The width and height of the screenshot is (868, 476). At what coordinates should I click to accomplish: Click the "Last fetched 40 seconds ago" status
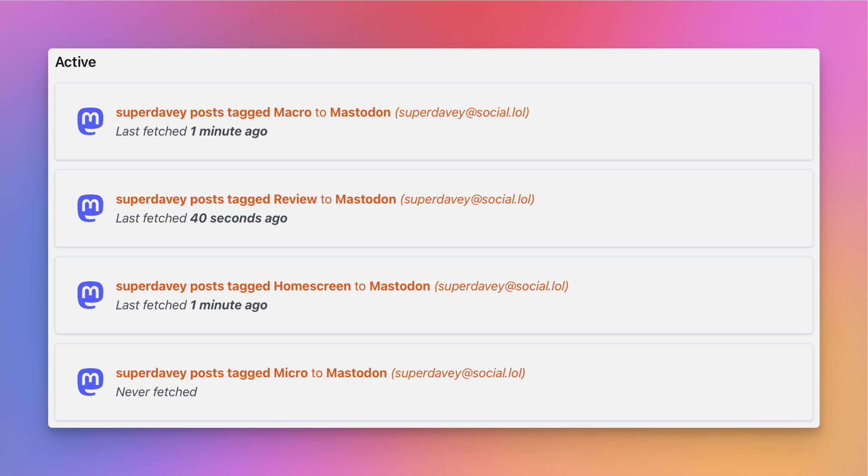pyautogui.click(x=201, y=218)
